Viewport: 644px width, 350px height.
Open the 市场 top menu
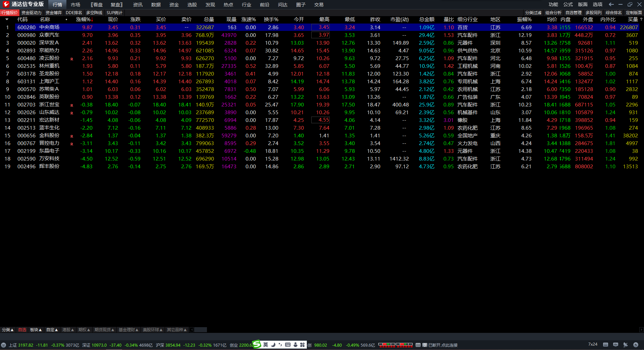[x=75, y=5]
